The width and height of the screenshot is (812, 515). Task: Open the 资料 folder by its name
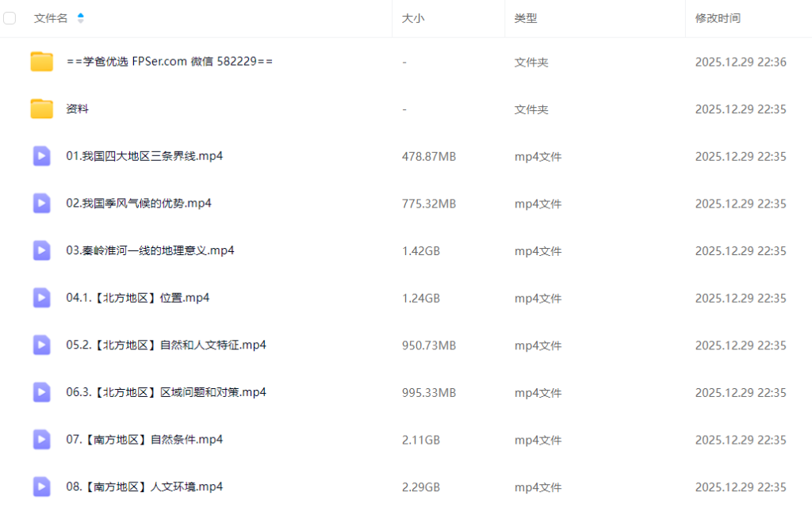[x=76, y=109]
